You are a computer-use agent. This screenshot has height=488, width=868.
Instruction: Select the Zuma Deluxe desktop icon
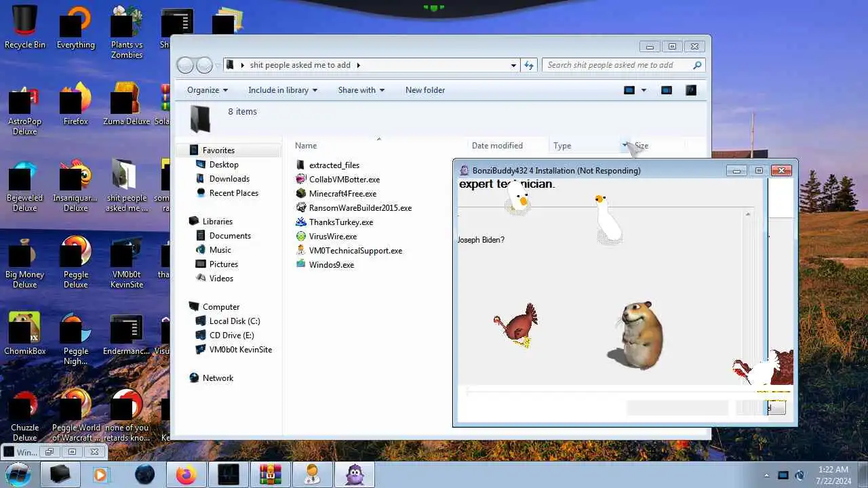click(x=126, y=104)
